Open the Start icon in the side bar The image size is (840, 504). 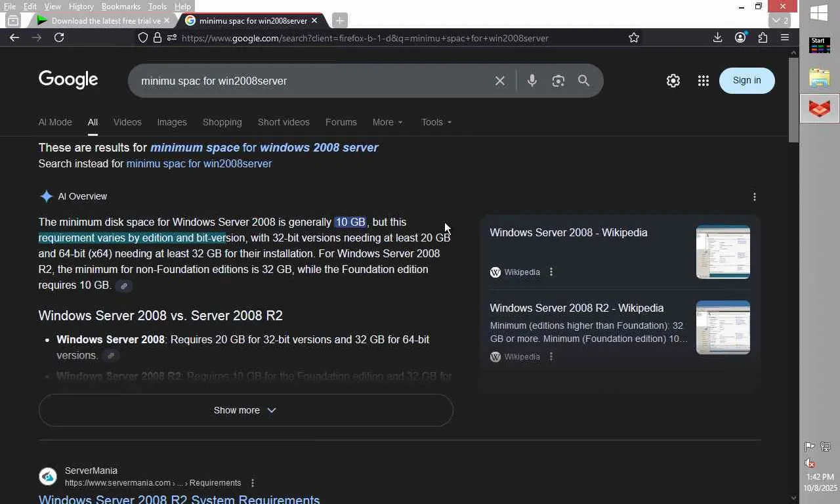pos(820,45)
